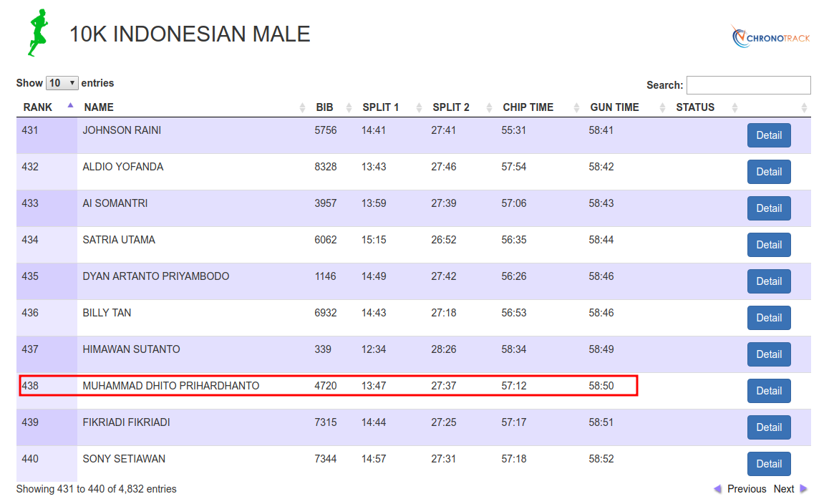Open the ChronoTrack website logo
Screen dimensions: 829x504
point(770,37)
